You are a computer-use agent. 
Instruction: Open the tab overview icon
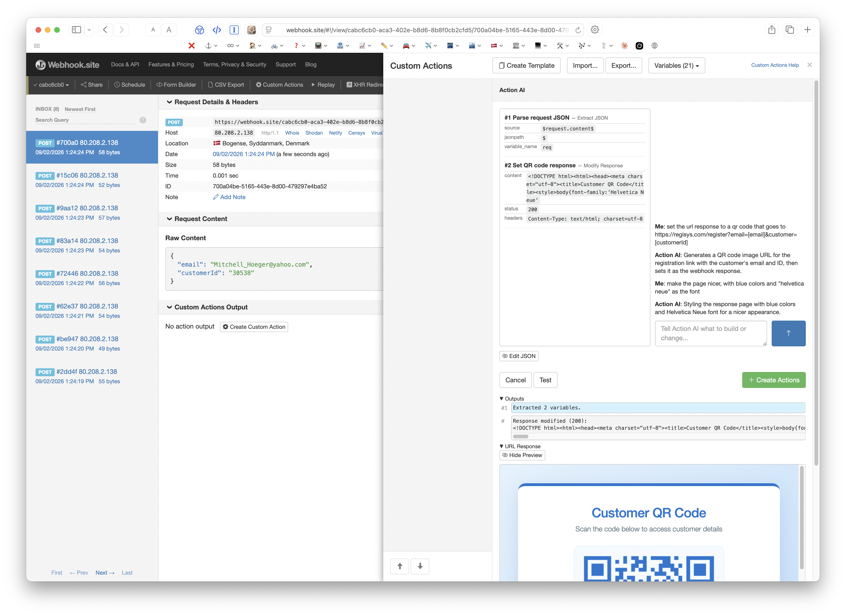pyautogui.click(x=789, y=30)
